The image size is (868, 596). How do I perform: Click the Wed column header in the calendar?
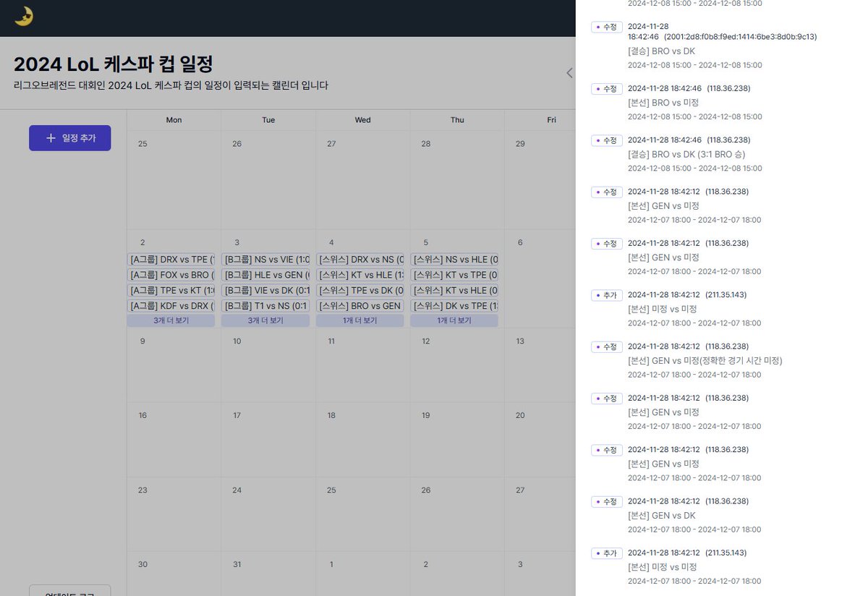tap(362, 119)
